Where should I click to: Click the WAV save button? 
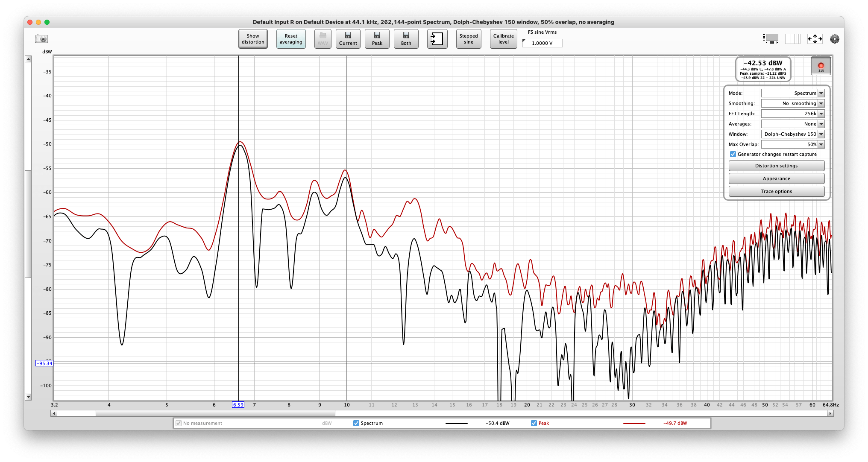point(323,39)
